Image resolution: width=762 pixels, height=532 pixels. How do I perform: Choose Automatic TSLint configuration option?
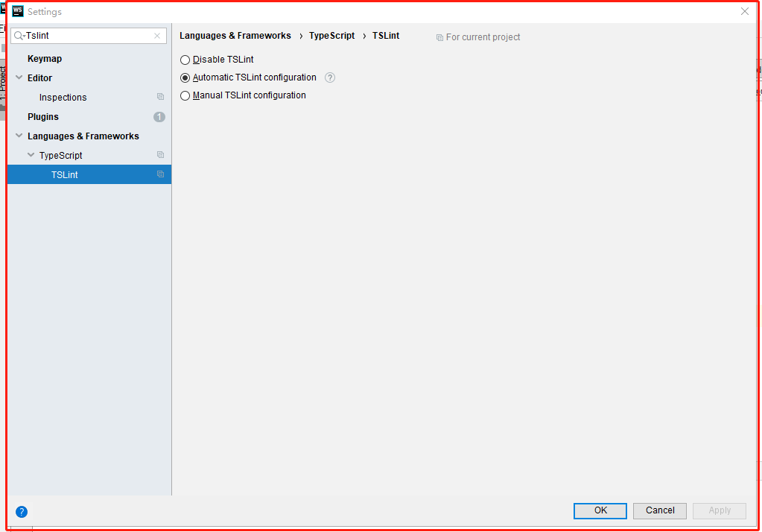pyautogui.click(x=185, y=77)
